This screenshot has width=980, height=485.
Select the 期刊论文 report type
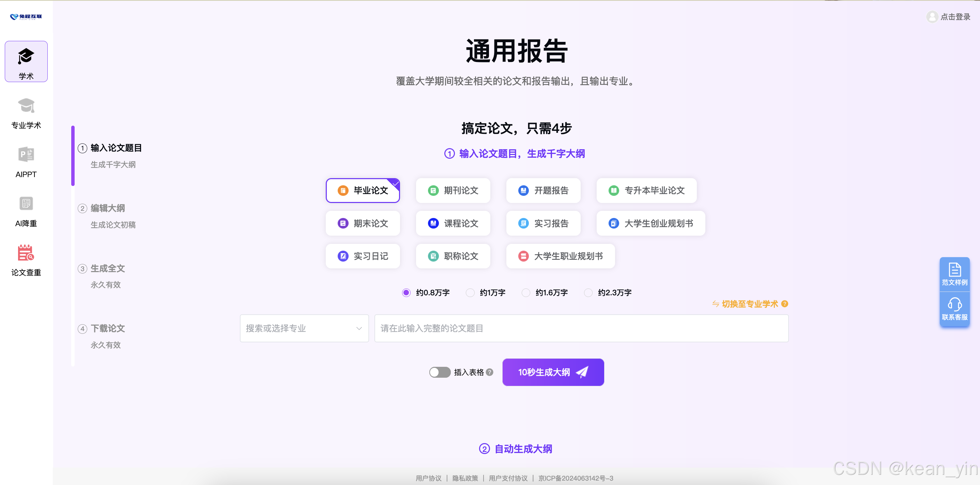pos(453,191)
